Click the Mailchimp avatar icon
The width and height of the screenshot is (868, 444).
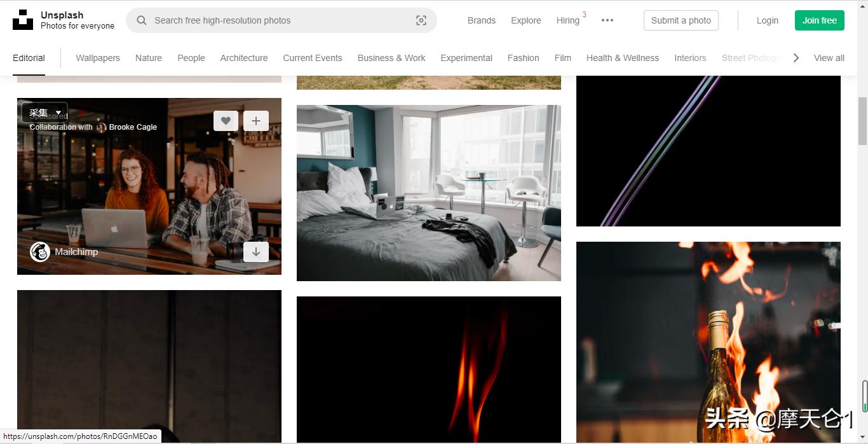pyautogui.click(x=40, y=252)
